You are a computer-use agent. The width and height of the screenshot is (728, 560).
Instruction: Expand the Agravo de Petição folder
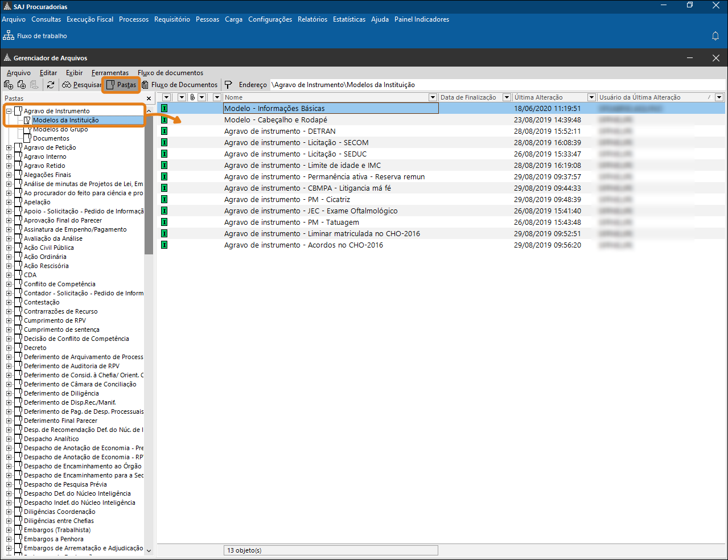(9, 147)
